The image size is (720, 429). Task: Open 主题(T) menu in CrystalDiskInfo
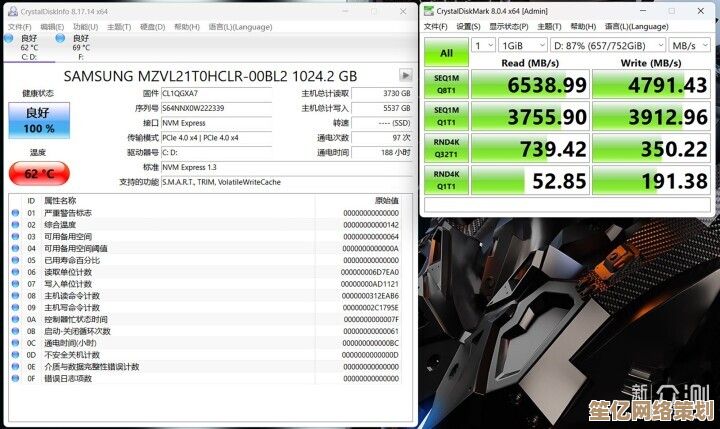119,27
